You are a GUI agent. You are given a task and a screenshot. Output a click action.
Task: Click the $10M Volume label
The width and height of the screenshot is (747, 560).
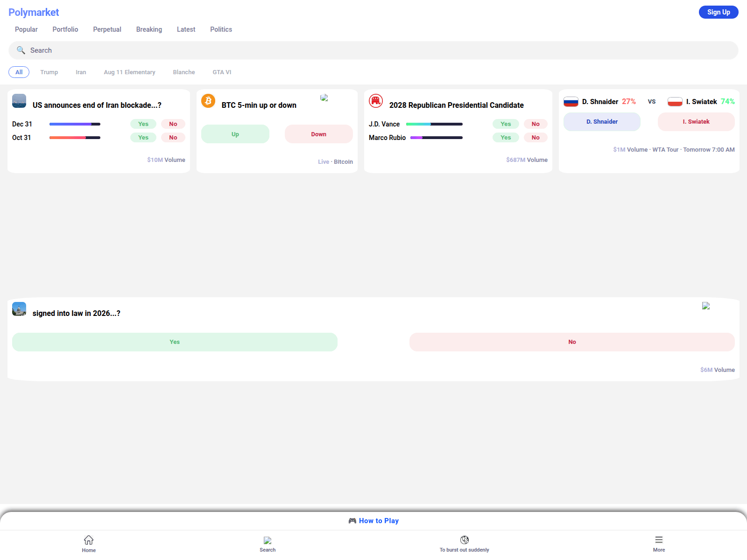click(x=166, y=160)
